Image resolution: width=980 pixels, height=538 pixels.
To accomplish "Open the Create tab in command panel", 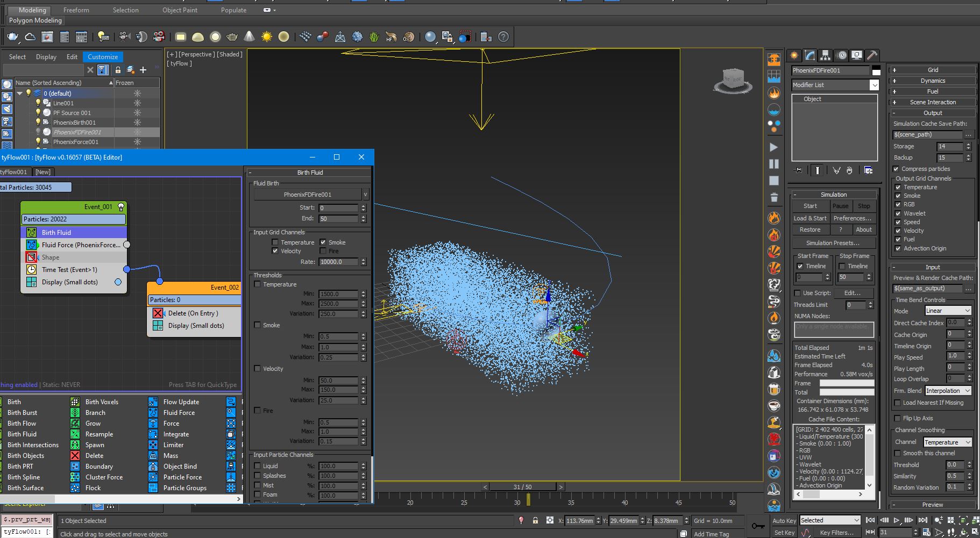I will pos(794,55).
